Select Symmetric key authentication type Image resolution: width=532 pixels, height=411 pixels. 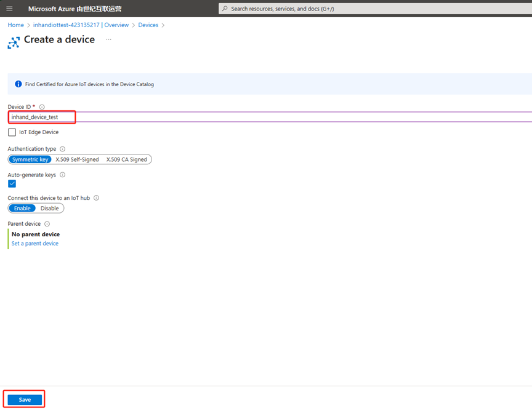tap(30, 159)
